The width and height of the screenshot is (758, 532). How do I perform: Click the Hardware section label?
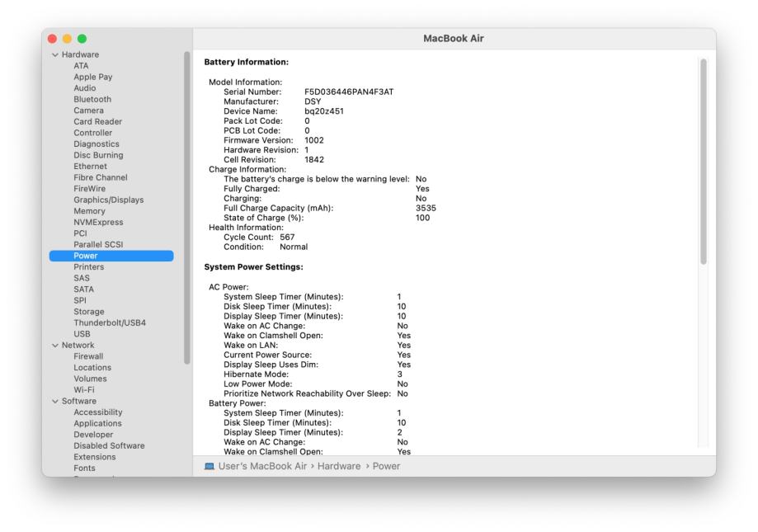80,54
